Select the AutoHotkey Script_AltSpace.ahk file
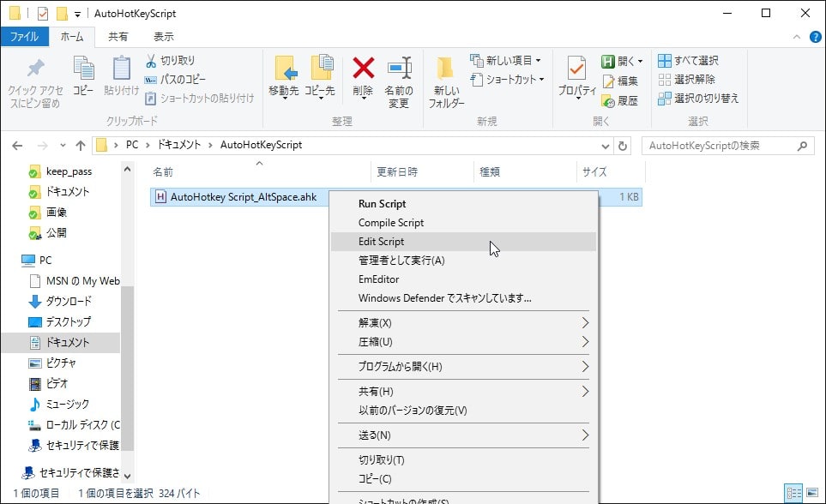This screenshot has width=826, height=504. click(x=243, y=197)
